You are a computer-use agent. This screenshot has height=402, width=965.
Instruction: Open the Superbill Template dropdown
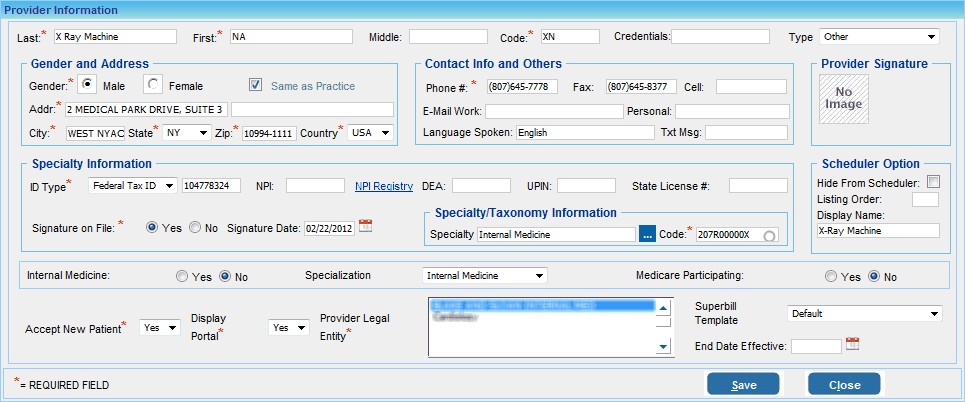coord(864,314)
